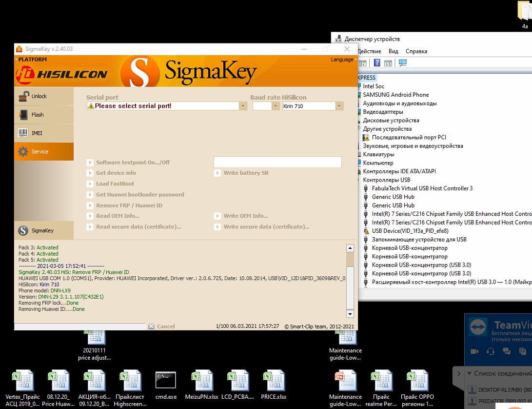Open the PLATFORM selector at the top left
The image size is (532, 409).
(31, 60)
